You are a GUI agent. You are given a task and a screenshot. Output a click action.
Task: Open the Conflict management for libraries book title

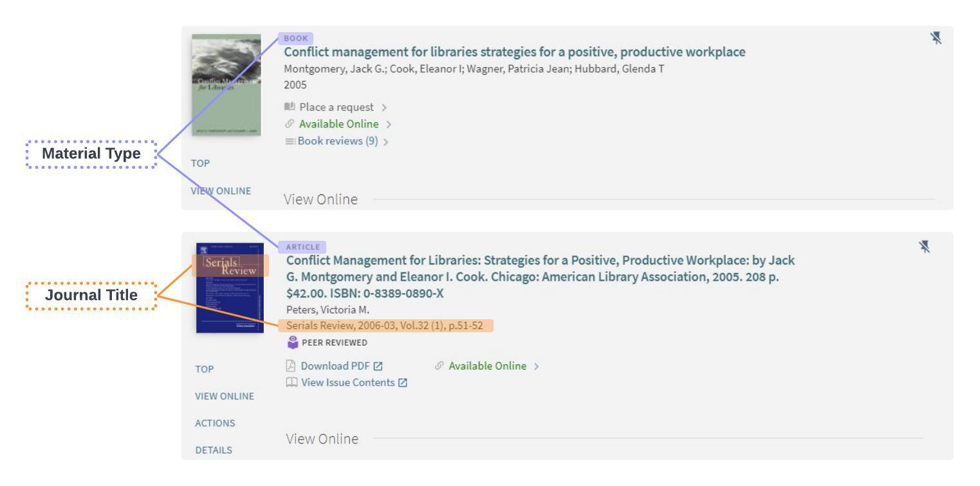point(515,52)
